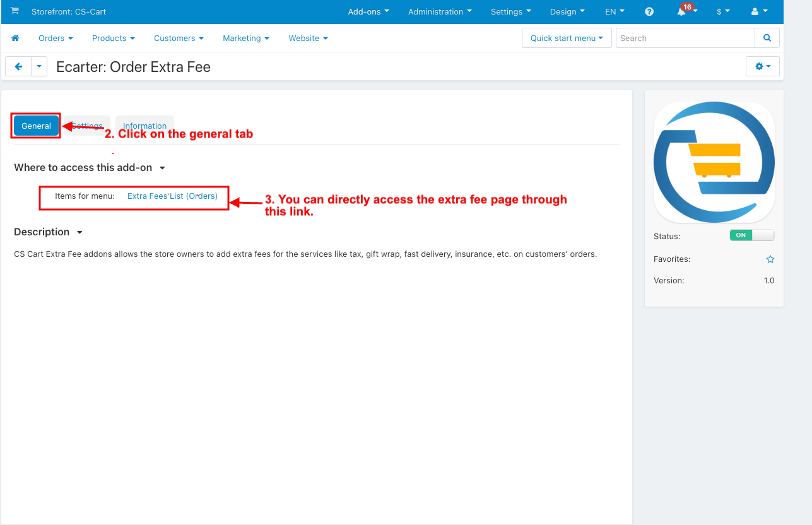
Task: Add add-on to favorites with star
Action: pos(770,259)
